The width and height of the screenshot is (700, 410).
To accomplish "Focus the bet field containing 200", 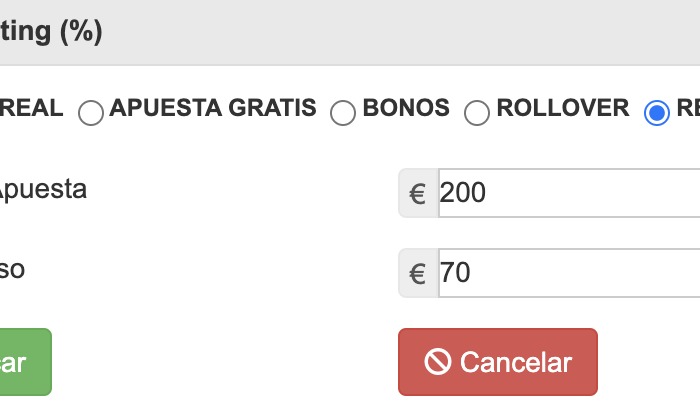I will (569, 193).
